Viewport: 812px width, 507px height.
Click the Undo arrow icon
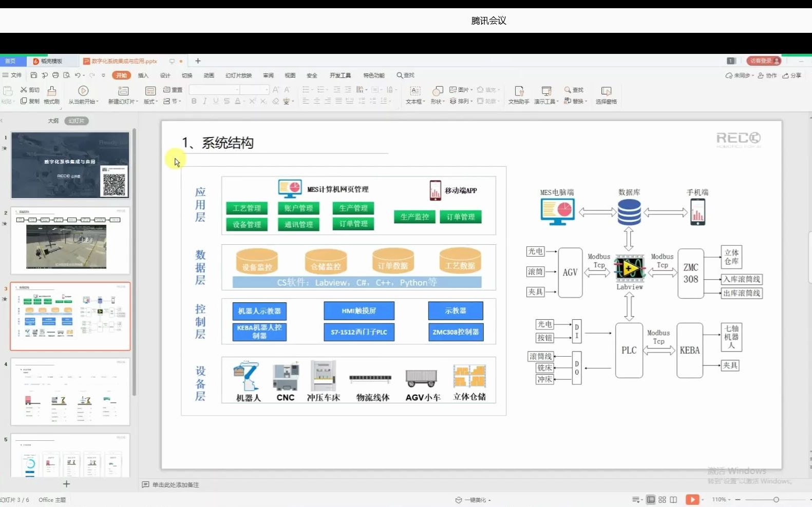coord(77,75)
